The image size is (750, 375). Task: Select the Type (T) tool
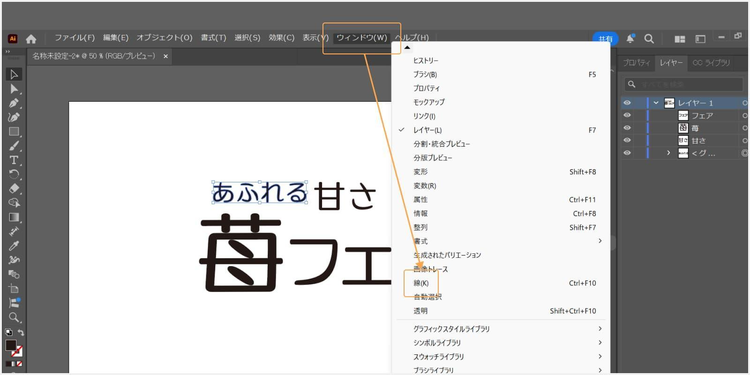tap(14, 160)
